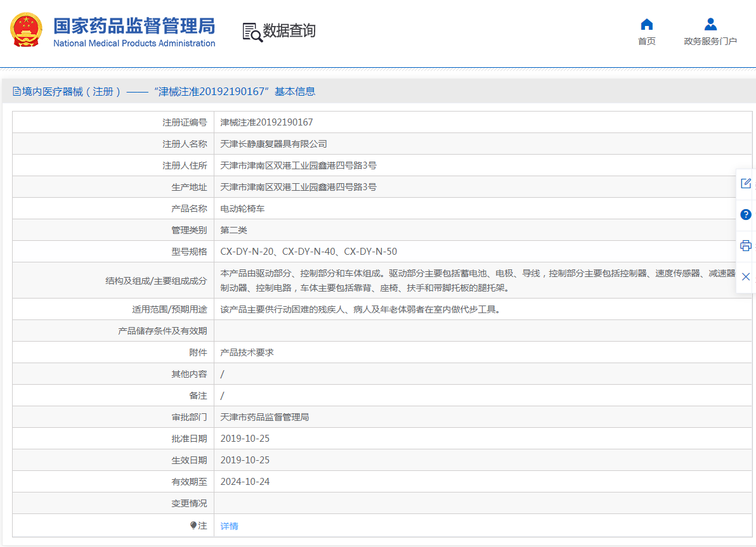This screenshot has width=756, height=547.
Task: Click the 注册人住所 address value
Action: point(299,165)
